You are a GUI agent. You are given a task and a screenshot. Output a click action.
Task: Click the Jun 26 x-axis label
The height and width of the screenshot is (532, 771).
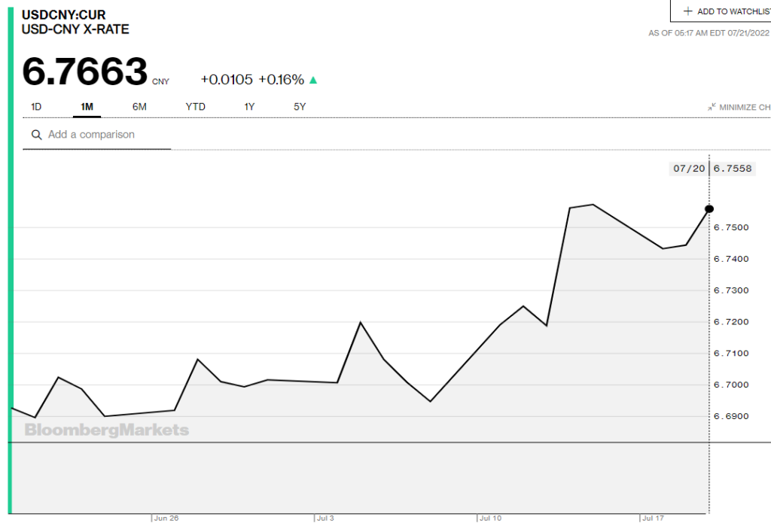click(x=165, y=518)
